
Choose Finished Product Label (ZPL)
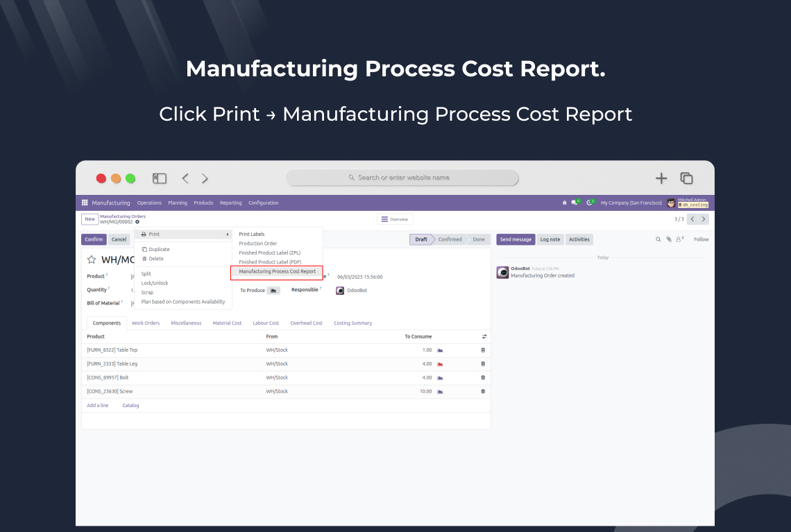pyautogui.click(x=270, y=252)
